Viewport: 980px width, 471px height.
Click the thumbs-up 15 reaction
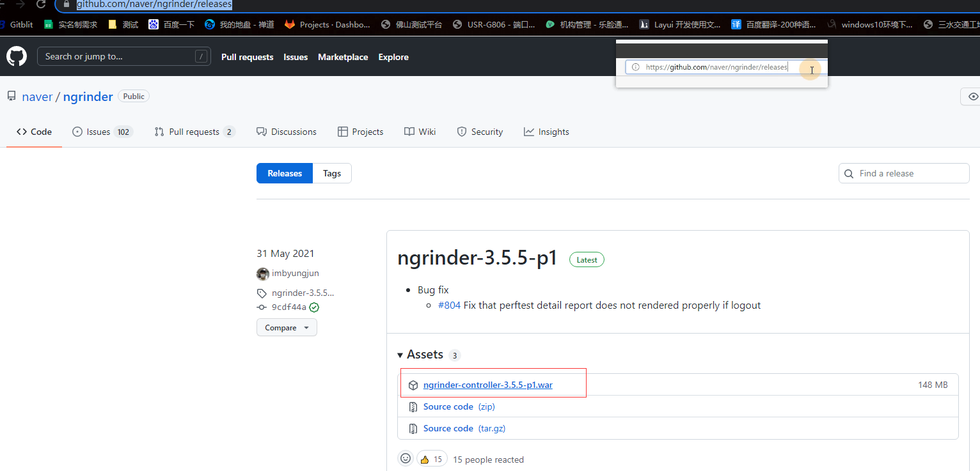tap(432, 459)
